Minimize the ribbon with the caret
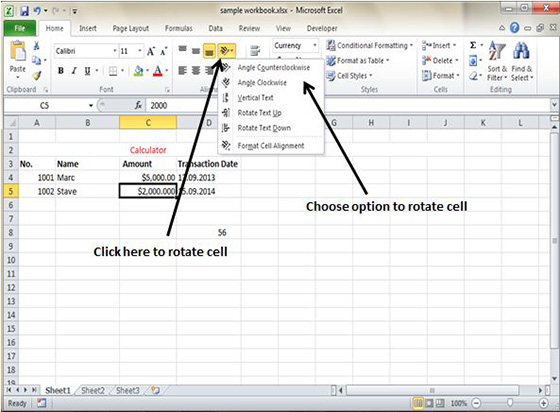The height and width of the screenshot is (412, 560). pos(502,28)
